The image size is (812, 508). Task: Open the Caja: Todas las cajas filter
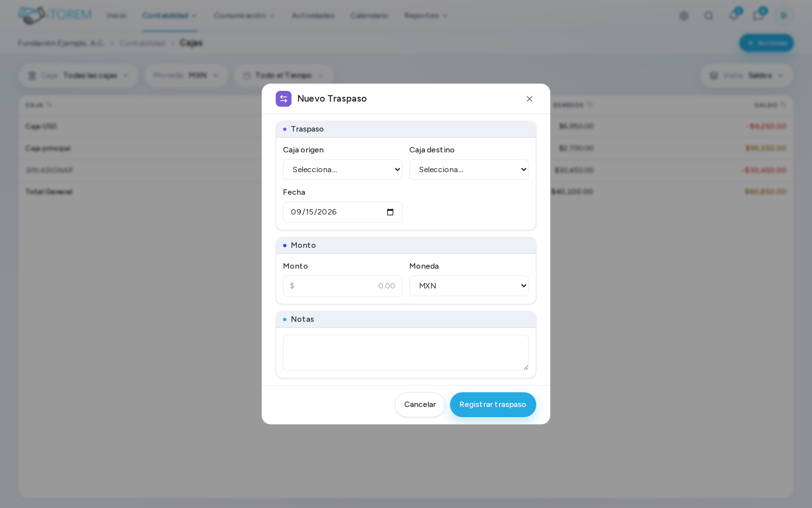click(78, 76)
